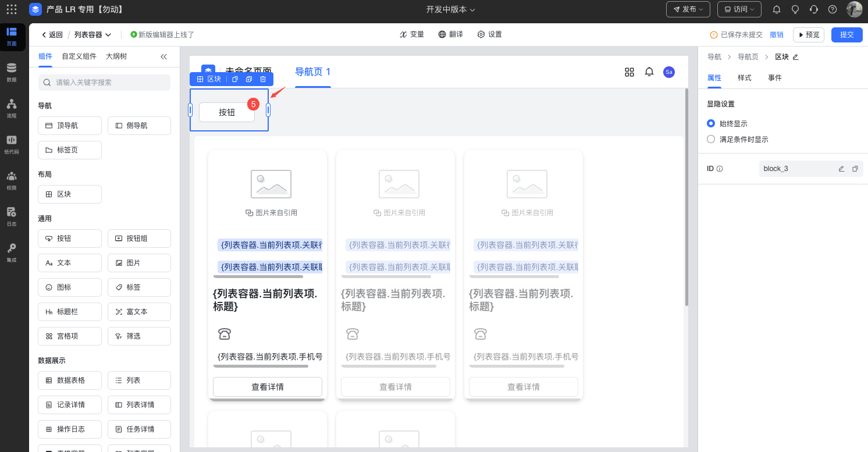Click the ID info tooltip icon
The width and height of the screenshot is (868, 452).
[x=720, y=169]
